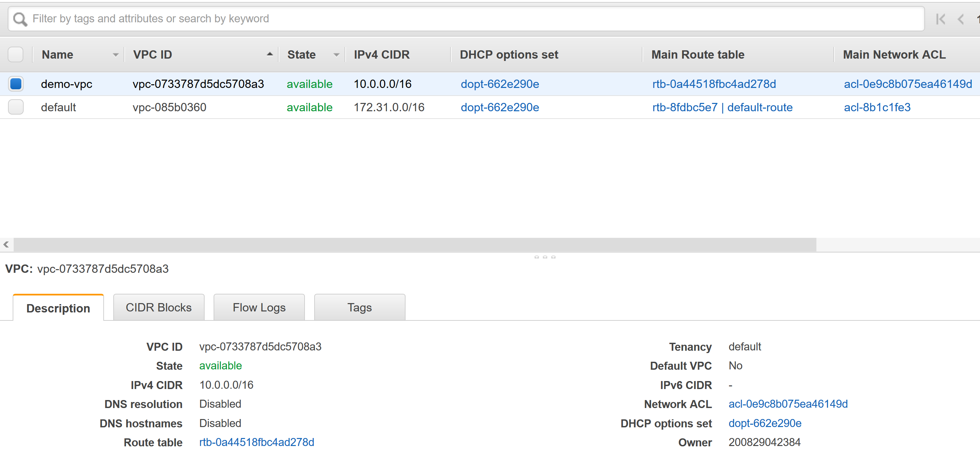Image resolution: width=980 pixels, height=451 pixels.
Task: Go to first page arrow icon
Action: [940, 19]
